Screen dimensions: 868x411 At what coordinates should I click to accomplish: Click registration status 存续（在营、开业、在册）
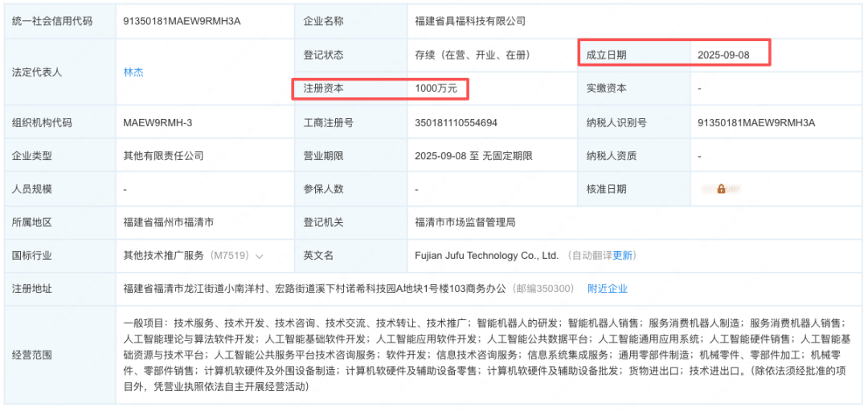(473, 55)
